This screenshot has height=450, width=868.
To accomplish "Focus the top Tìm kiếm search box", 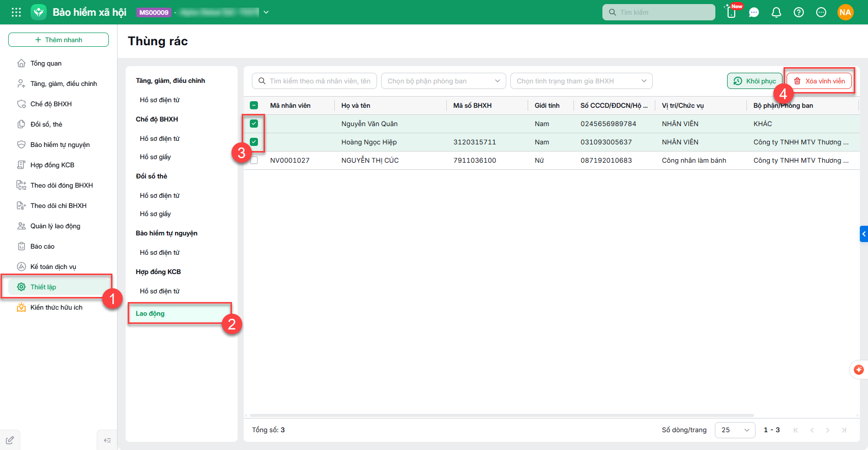I will point(659,12).
